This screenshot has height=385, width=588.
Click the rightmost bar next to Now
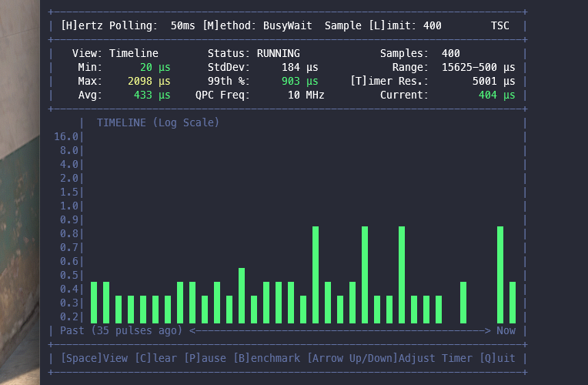(x=513, y=303)
